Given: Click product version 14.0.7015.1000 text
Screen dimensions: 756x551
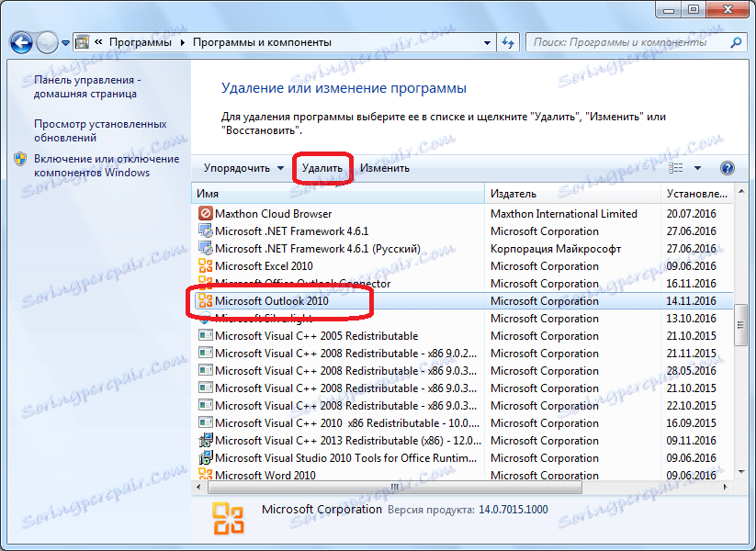Looking at the screenshot, I should (x=513, y=510).
